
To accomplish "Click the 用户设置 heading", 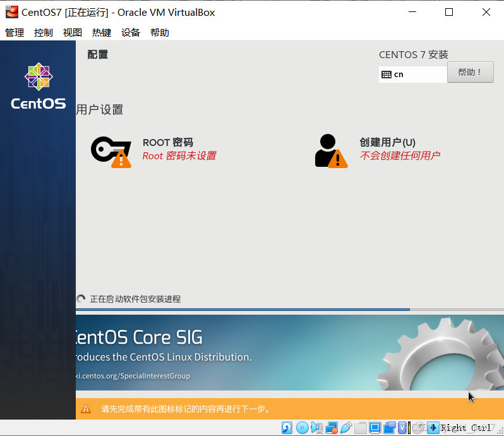I will (x=100, y=110).
